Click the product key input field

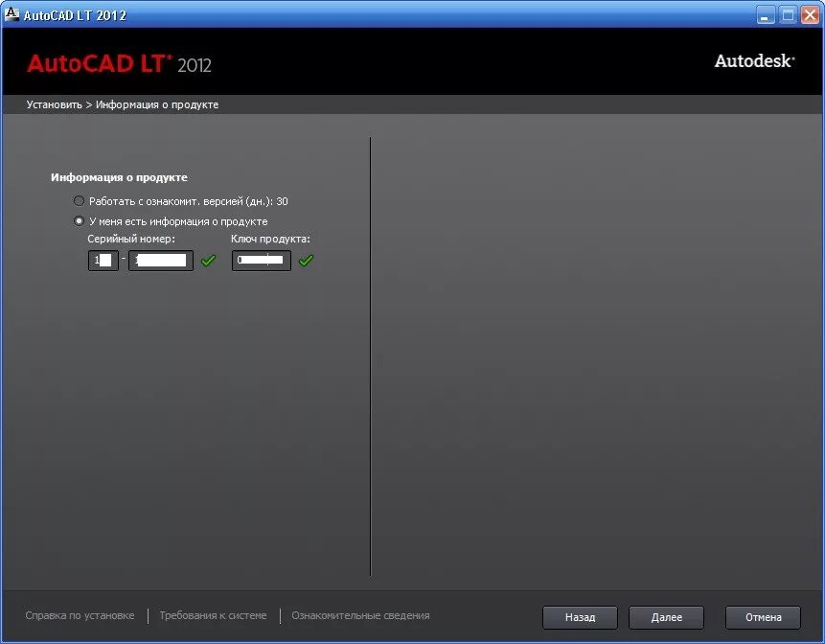[x=262, y=261]
